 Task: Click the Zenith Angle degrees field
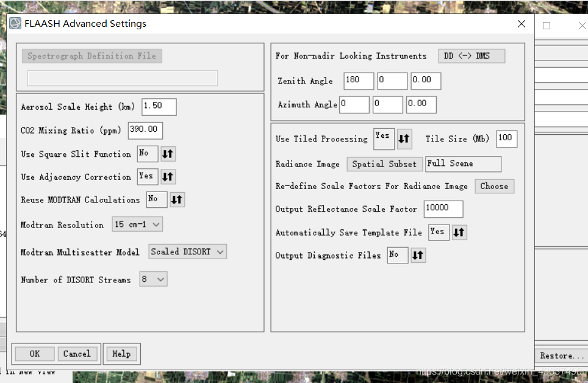pos(359,81)
